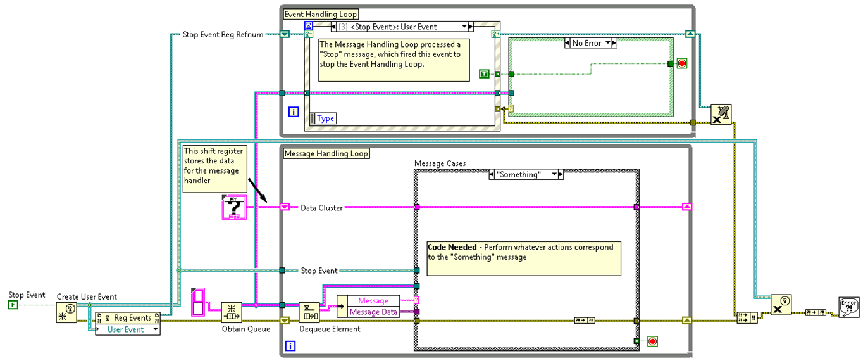868x363 pixels.
Task: Open the Stop Event User Event case dropdown
Action: (x=465, y=26)
